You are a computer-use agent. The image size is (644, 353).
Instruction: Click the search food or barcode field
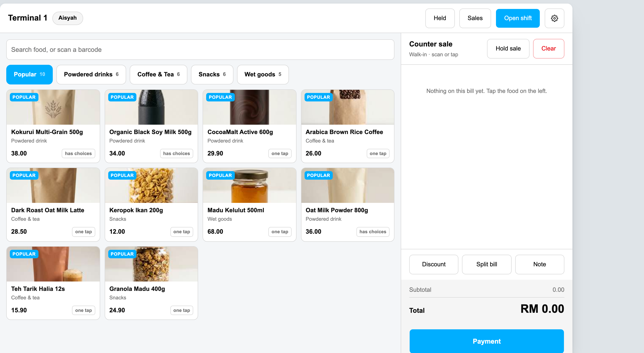(x=200, y=49)
